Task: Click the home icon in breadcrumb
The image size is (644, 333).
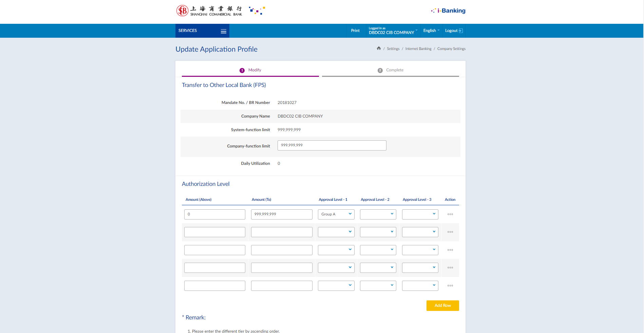Action: click(379, 48)
